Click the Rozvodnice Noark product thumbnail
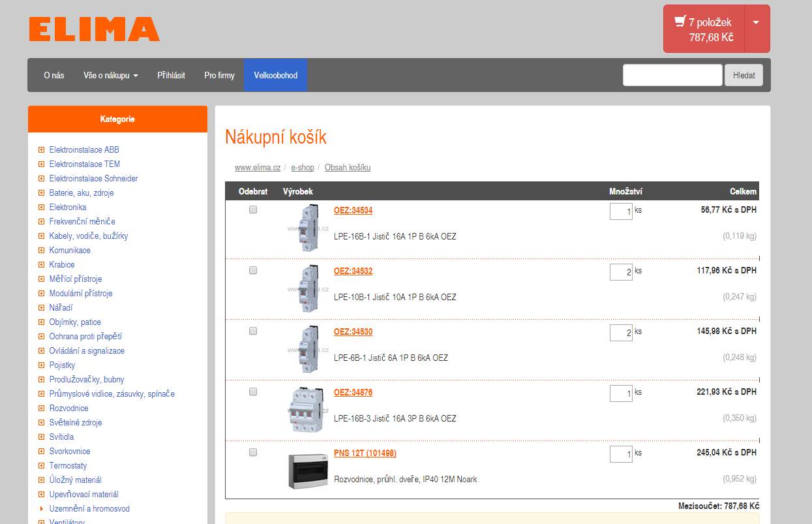 tap(308, 471)
